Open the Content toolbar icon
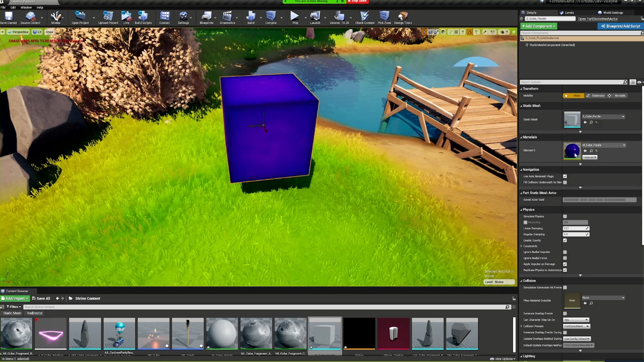Screen dimensions: 644x362 point(164,18)
